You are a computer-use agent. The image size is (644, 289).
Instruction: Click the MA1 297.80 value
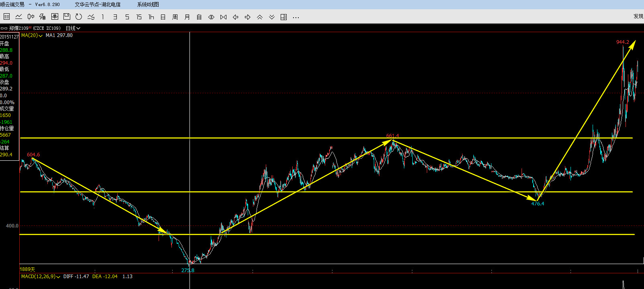59,35
